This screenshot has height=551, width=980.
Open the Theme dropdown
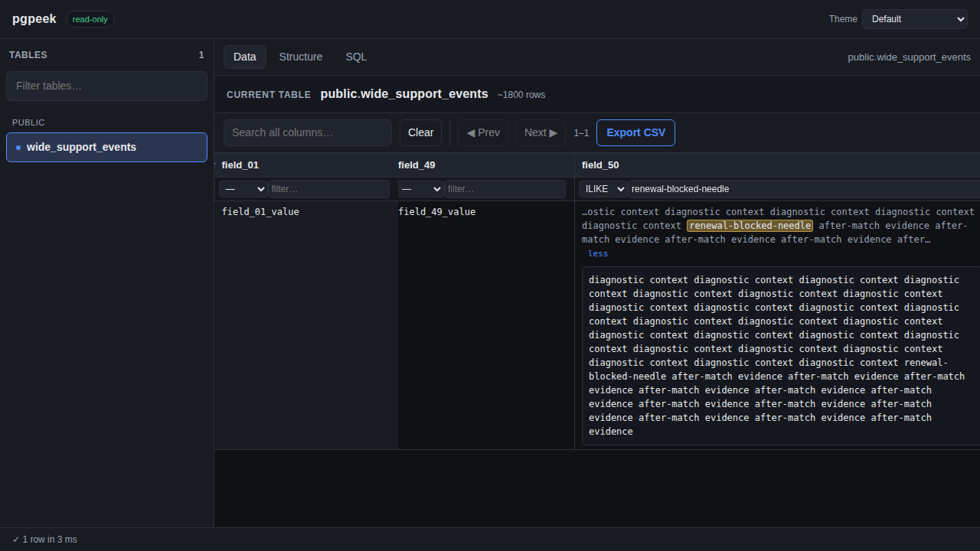(x=915, y=19)
